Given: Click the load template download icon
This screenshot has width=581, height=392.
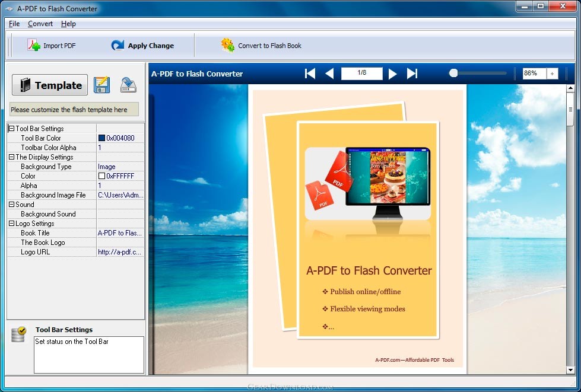Looking at the screenshot, I should [128, 85].
